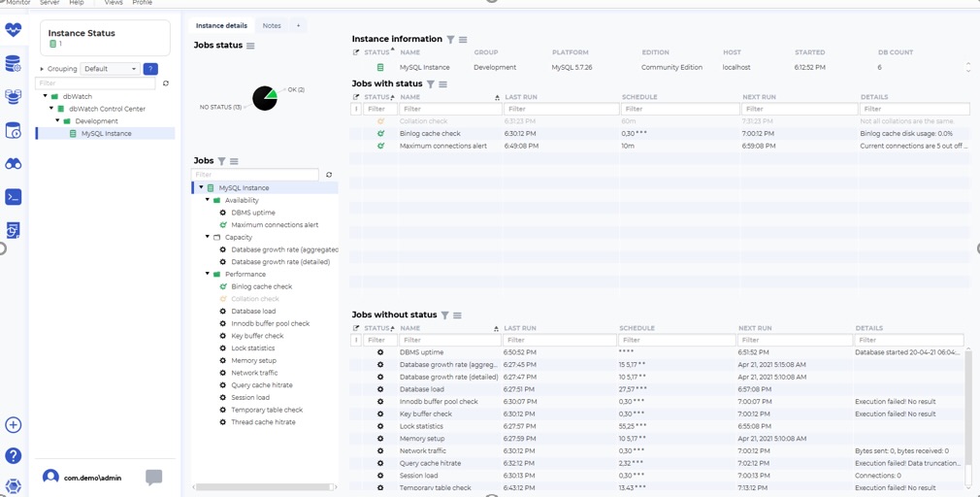Click the instance tree Filter field
Screen dimensions: 980x497
96,83
